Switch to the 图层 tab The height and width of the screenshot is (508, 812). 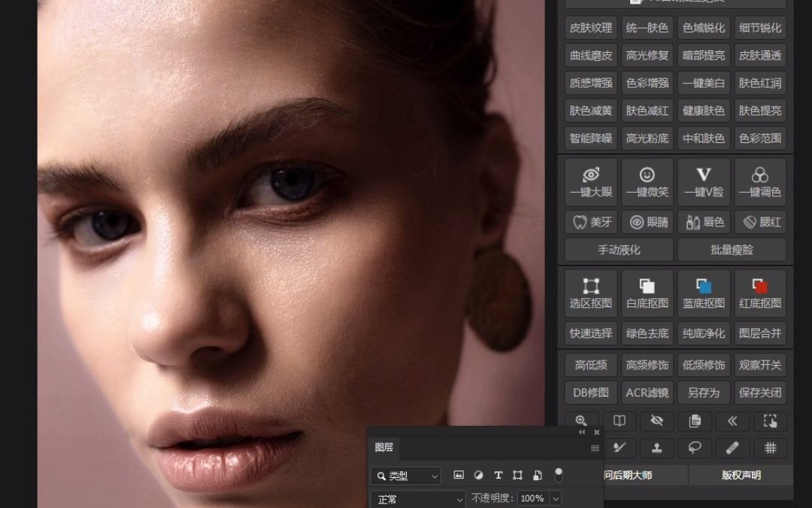pyautogui.click(x=383, y=447)
